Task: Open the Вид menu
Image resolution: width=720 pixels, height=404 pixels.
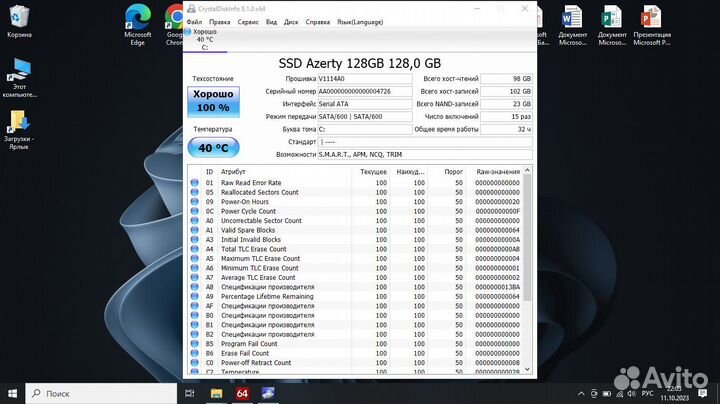Action: 271,22
